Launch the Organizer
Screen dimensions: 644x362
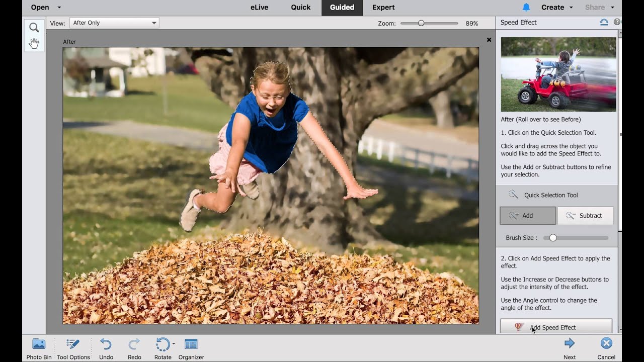(x=191, y=349)
